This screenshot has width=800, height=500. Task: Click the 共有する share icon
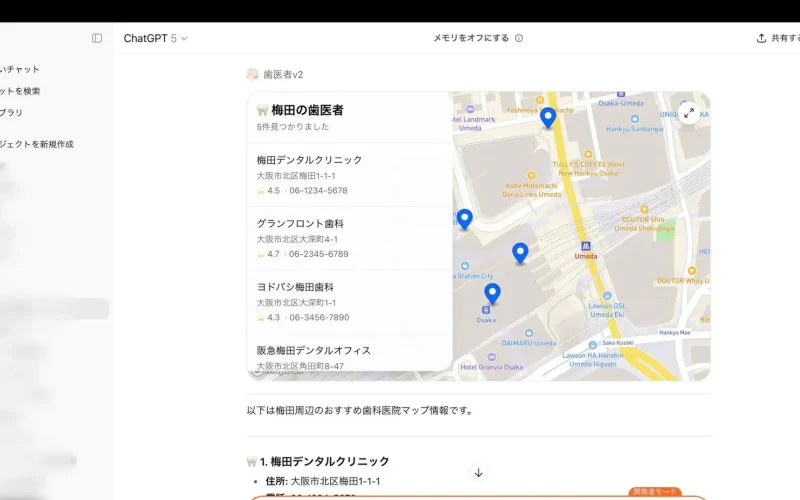coord(762,38)
